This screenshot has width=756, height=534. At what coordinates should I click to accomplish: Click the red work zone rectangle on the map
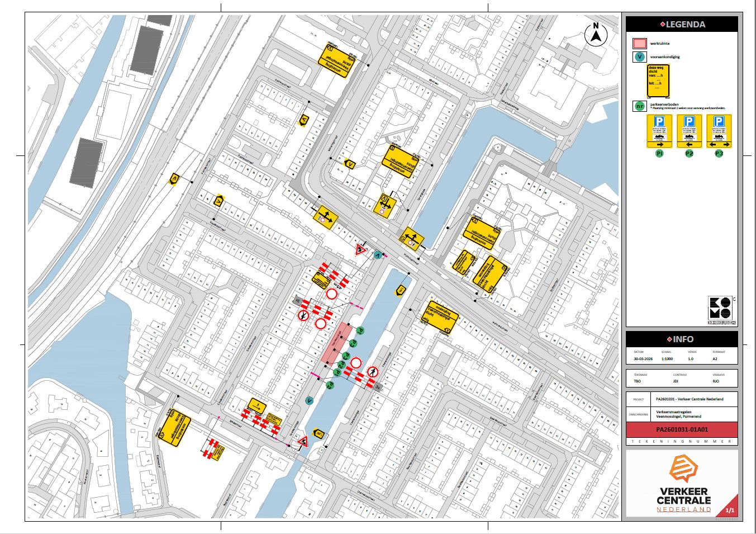(337, 343)
